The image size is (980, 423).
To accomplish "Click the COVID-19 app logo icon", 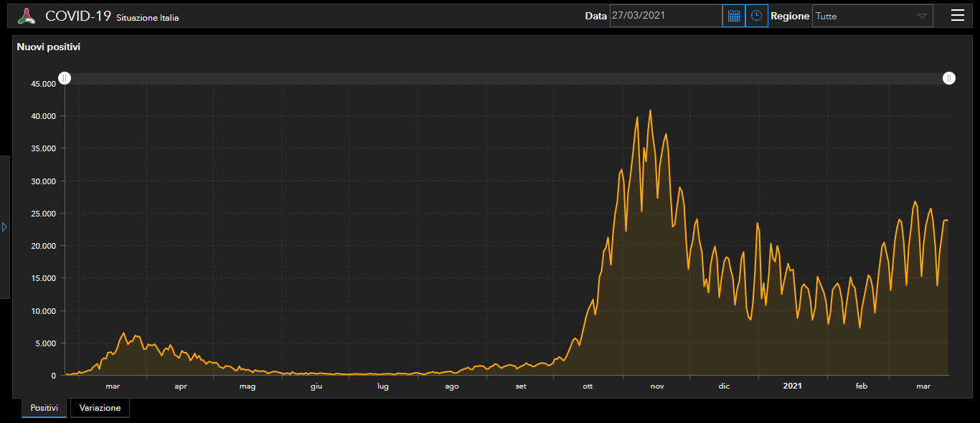I will tap(27, 16).
